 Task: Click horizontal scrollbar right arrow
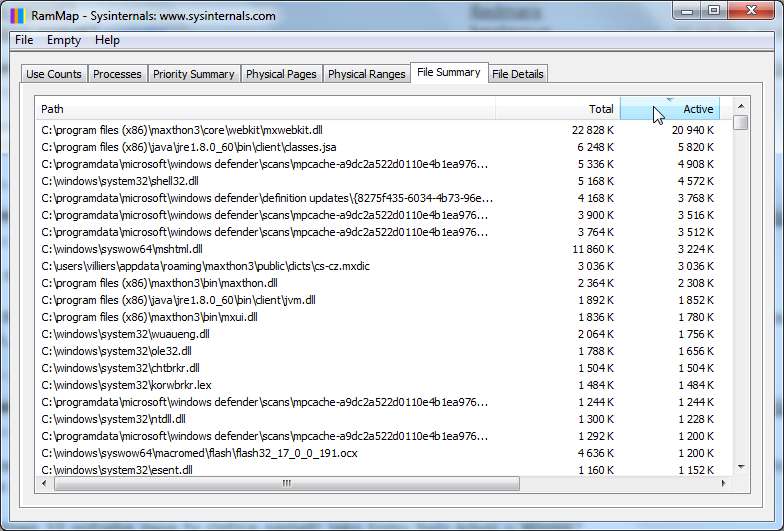pos(723,484)
